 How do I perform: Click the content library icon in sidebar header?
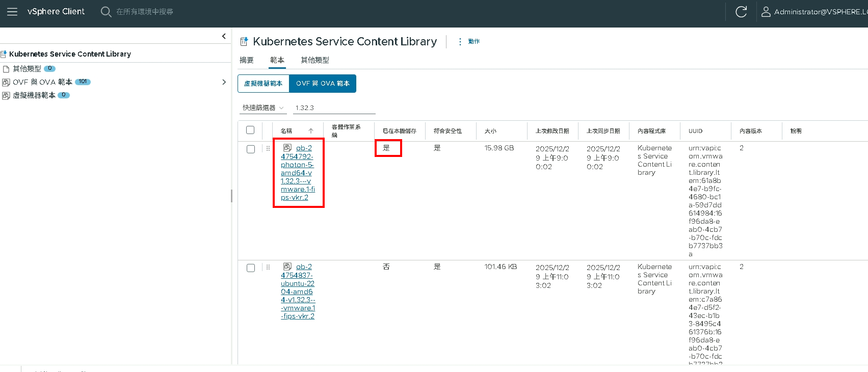tap(4, 54)
